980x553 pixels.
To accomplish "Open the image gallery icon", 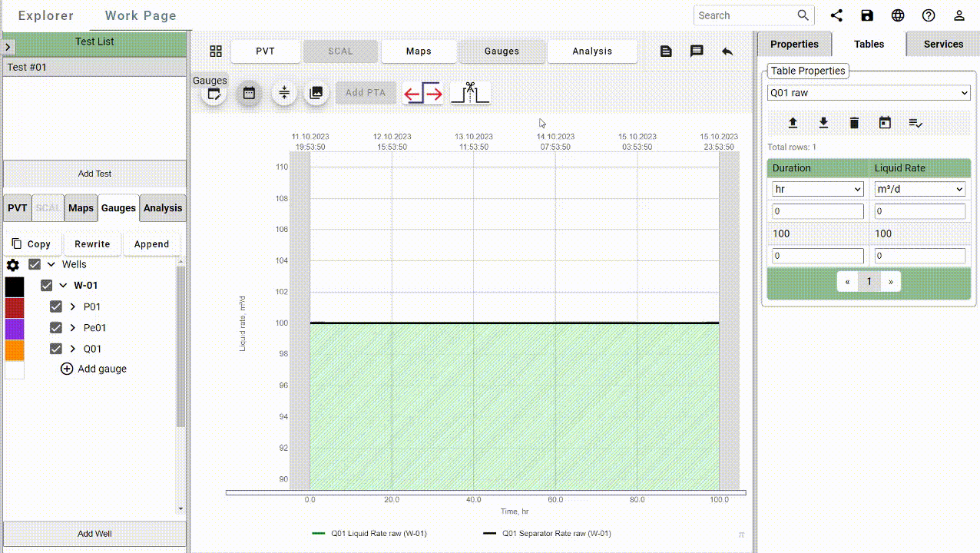I will click(316, 93).
